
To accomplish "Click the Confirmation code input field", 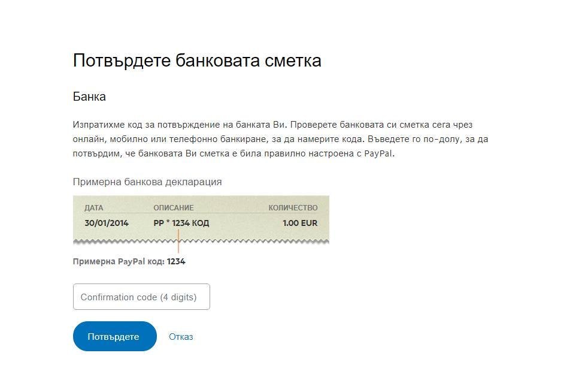I will 141,297.
